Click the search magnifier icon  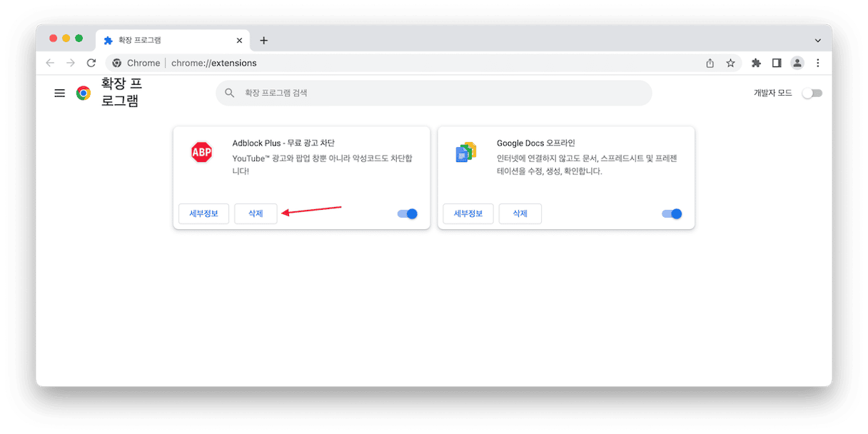point(230,93)
